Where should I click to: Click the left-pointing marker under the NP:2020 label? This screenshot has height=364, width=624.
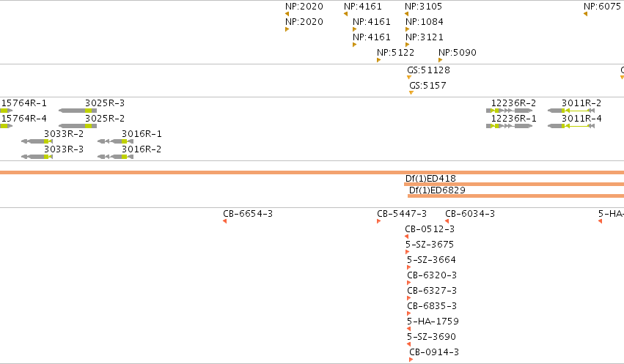click(287, 14)
